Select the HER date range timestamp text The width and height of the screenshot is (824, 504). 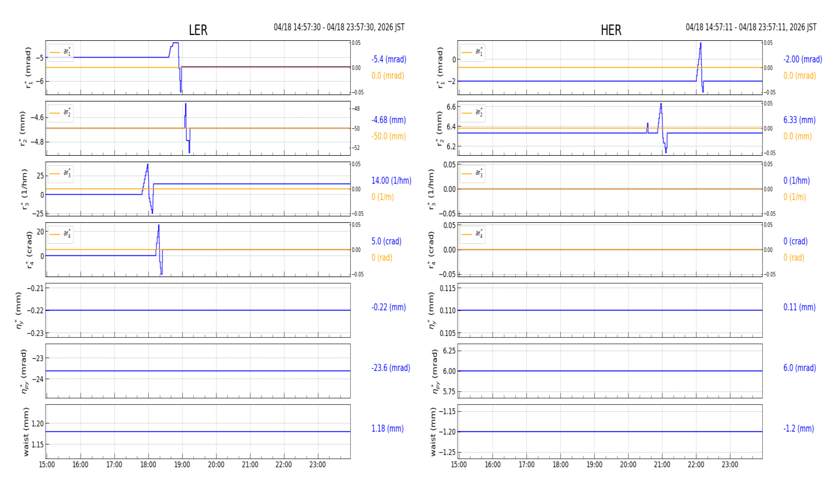pyautogui.click(x=750, y=27)
